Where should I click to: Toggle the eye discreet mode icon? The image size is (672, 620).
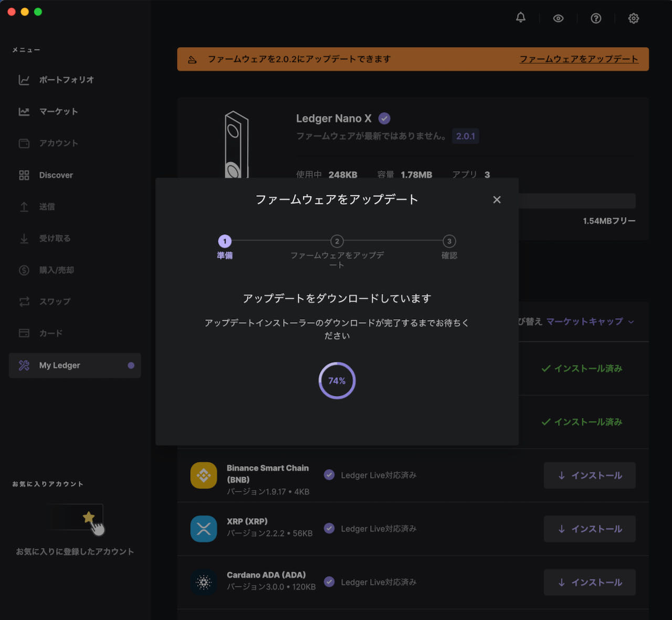(558, 18)
